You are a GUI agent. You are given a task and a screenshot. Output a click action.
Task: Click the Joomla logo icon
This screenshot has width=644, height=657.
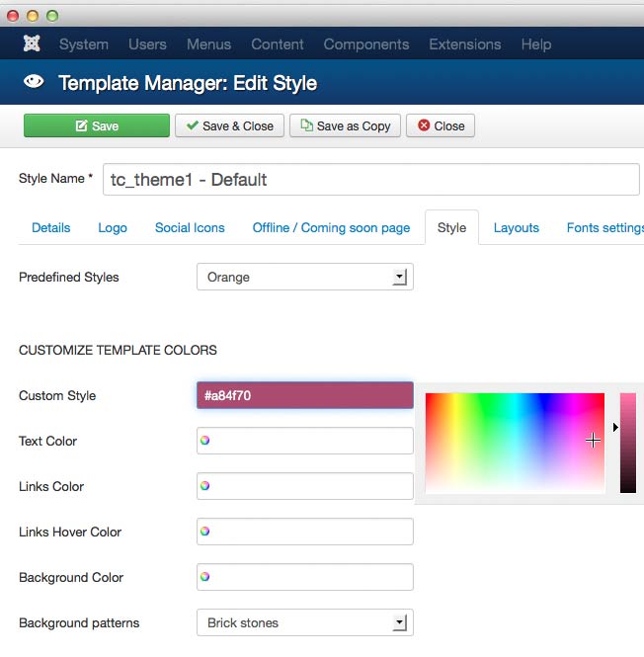[32, 44]
